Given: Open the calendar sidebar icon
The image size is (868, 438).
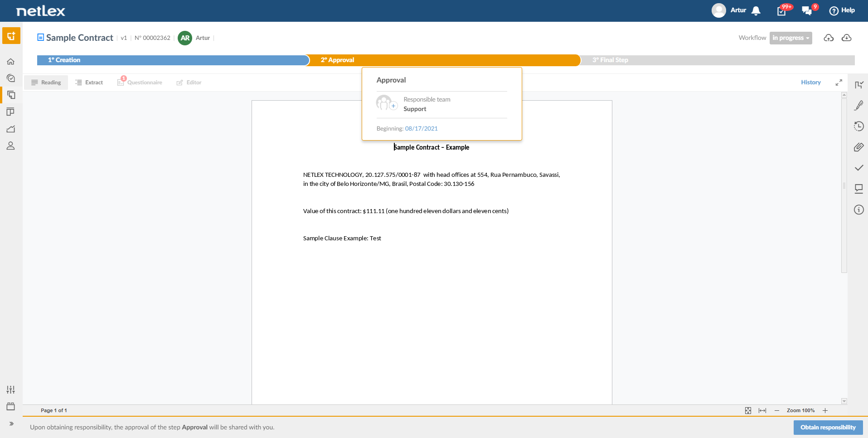Looking at the screenshot, I should [11, 406].
